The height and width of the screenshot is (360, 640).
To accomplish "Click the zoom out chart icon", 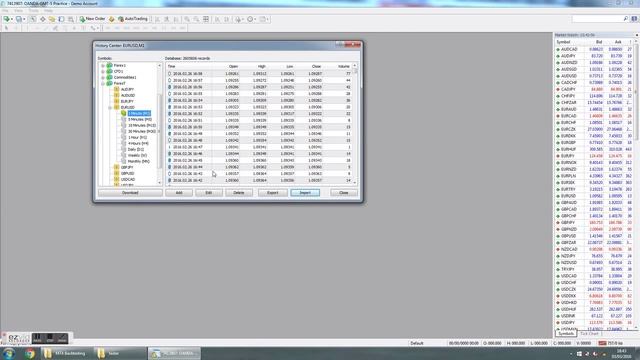I will (x=196, y=19).
